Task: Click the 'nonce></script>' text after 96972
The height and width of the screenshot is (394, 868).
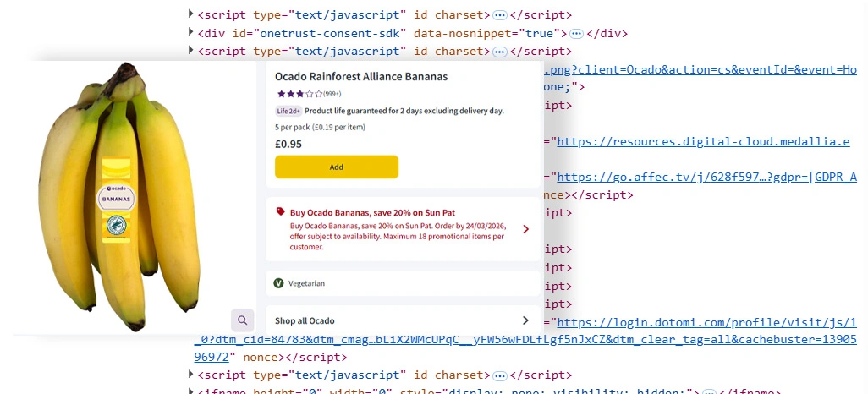Action: (x=295, y=358)
